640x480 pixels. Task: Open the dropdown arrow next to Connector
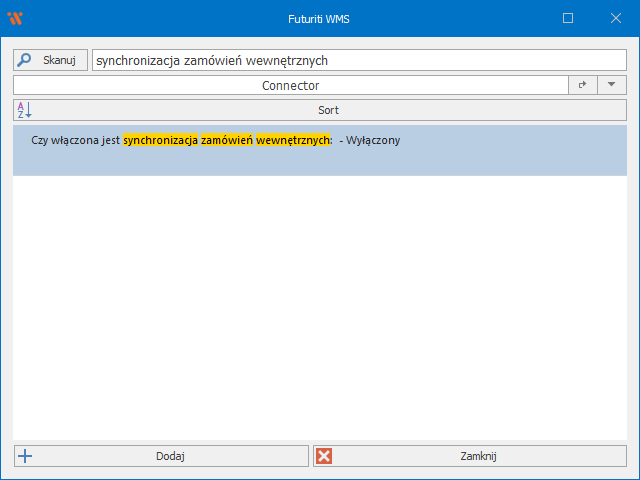[x=611, y=86]
